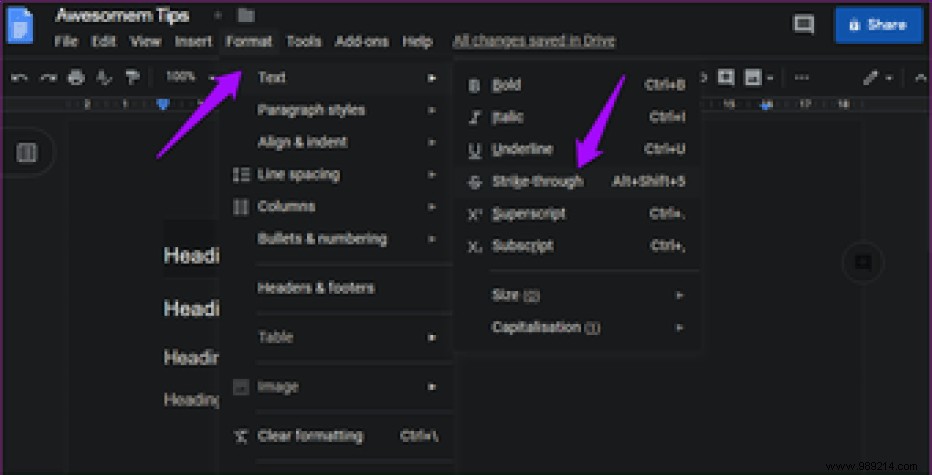Expand the Size submenu
The height and width of the screenshot is (475, 932).
click(577, 295)
